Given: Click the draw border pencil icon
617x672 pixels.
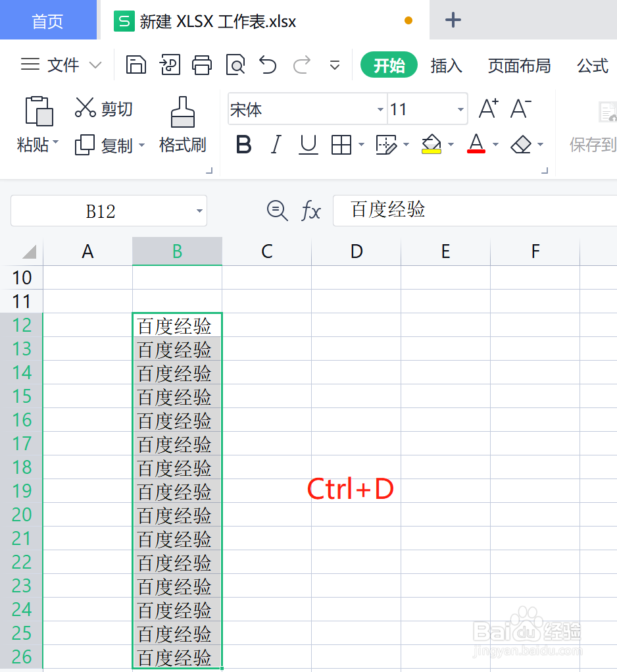Looking at the screenshot, I should pos(386,144).
